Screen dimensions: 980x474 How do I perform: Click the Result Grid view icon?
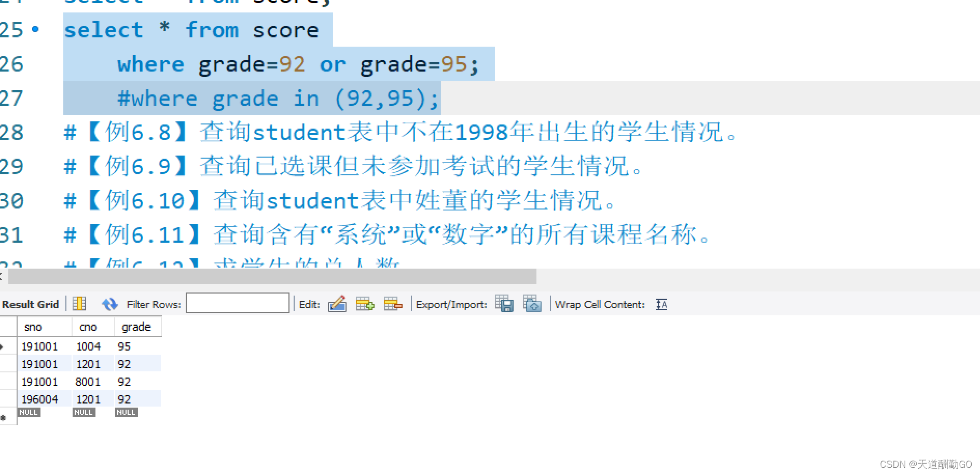coord(79,304)
